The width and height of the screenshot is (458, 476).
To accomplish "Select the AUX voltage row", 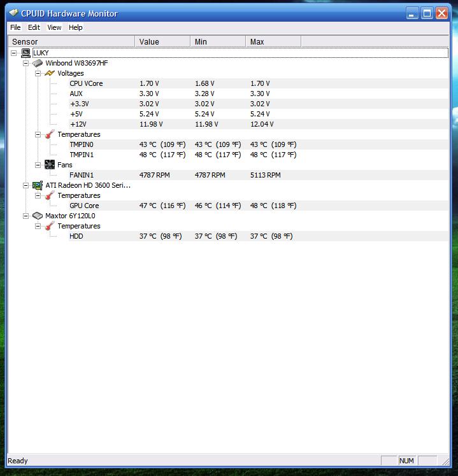I will tap(259, 94).
